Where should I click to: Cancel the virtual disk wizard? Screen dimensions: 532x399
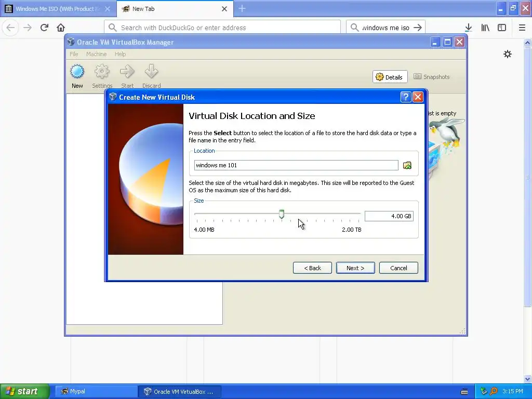point(398,268)
